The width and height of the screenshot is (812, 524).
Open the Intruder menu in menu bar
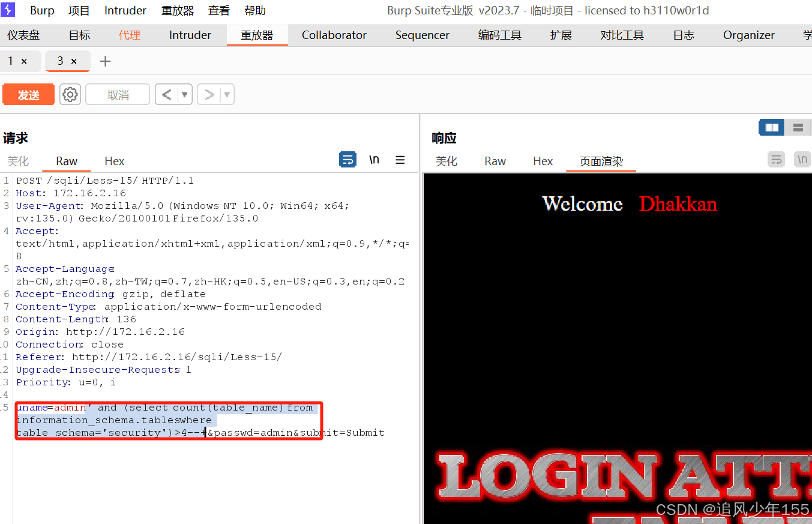tap(125, 10)
